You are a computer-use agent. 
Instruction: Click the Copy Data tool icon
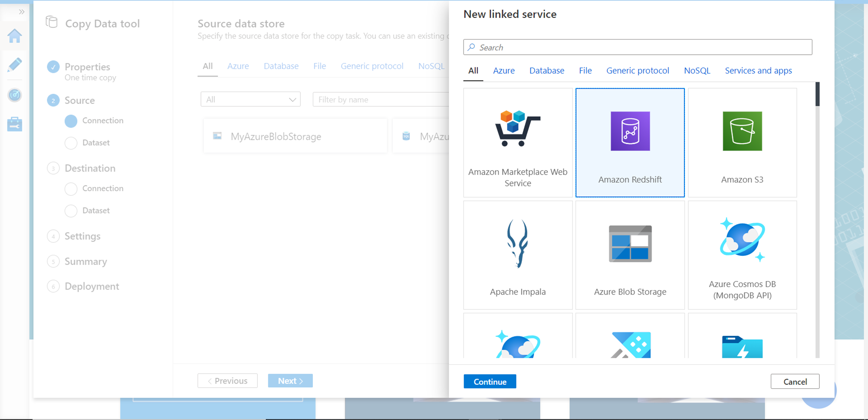52,22
